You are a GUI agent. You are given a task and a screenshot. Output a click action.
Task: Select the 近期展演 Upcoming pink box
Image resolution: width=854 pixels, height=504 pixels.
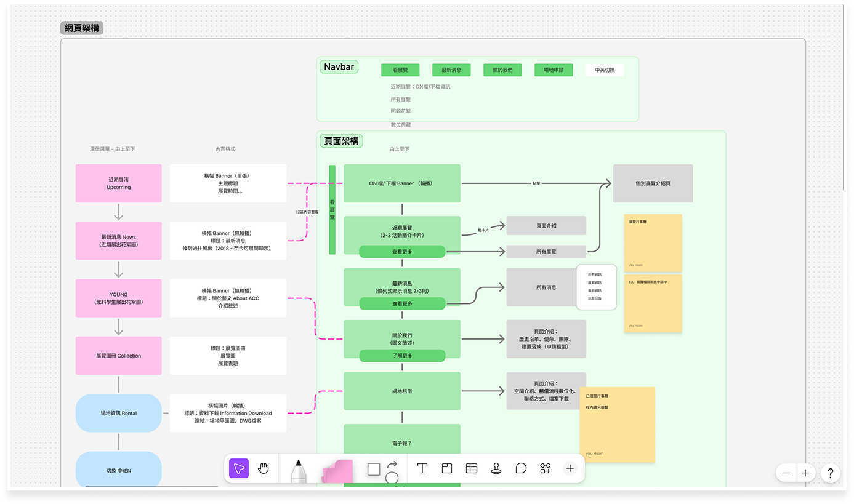click(x=119, y=183)
